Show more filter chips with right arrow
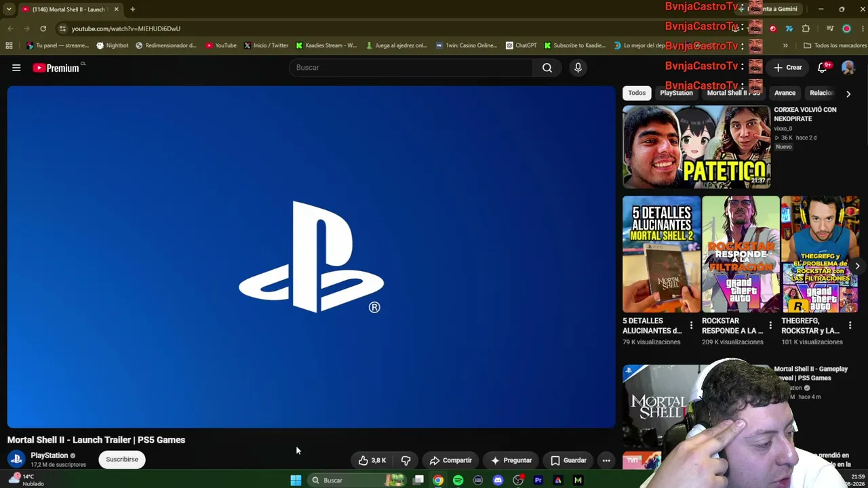Image resolution: width=868 pixels, height=488 pixels. pyautogui.click(x=848, y=94)
